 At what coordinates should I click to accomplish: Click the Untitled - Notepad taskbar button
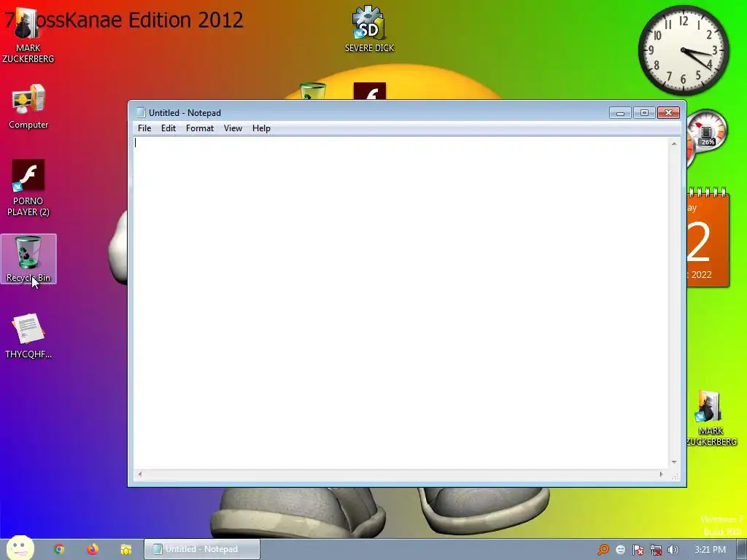(202, 549)
